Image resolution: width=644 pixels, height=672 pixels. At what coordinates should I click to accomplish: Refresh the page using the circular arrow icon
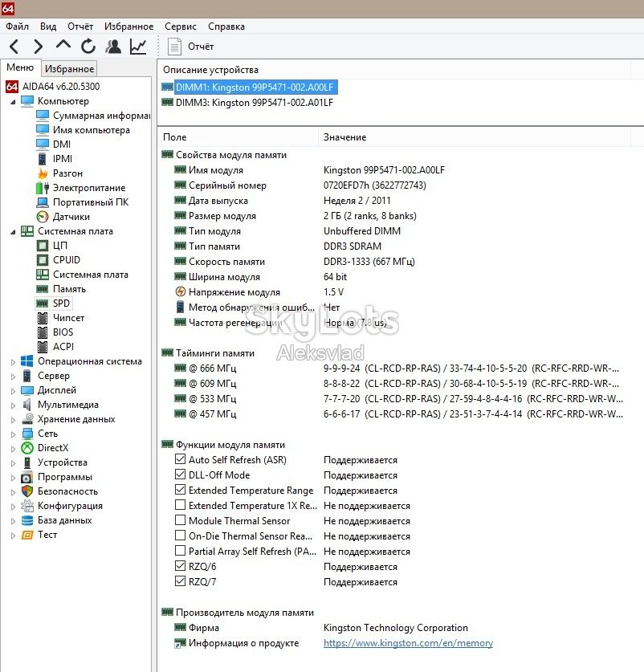pyautogui.click(x=88, y=47)
